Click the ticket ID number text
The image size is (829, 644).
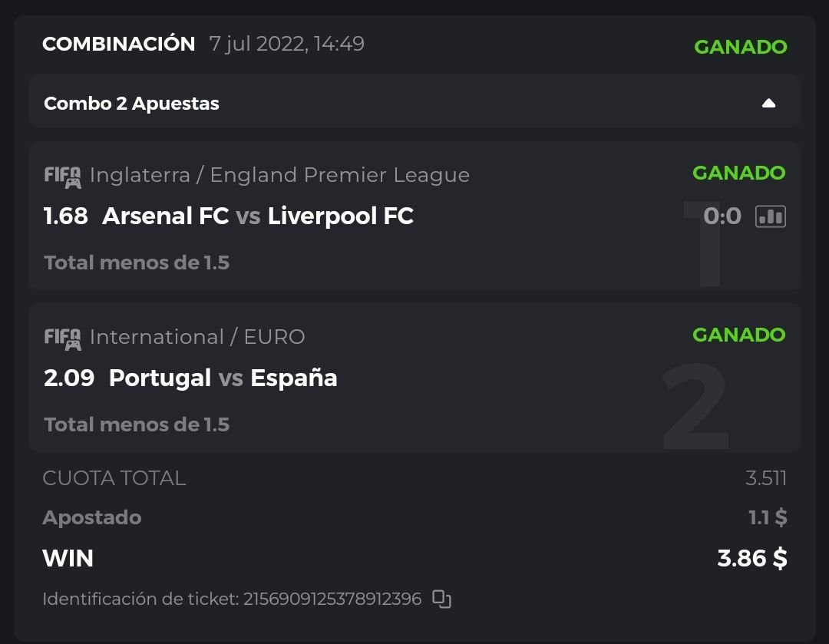pyautogui.click(x=332, y=599)
